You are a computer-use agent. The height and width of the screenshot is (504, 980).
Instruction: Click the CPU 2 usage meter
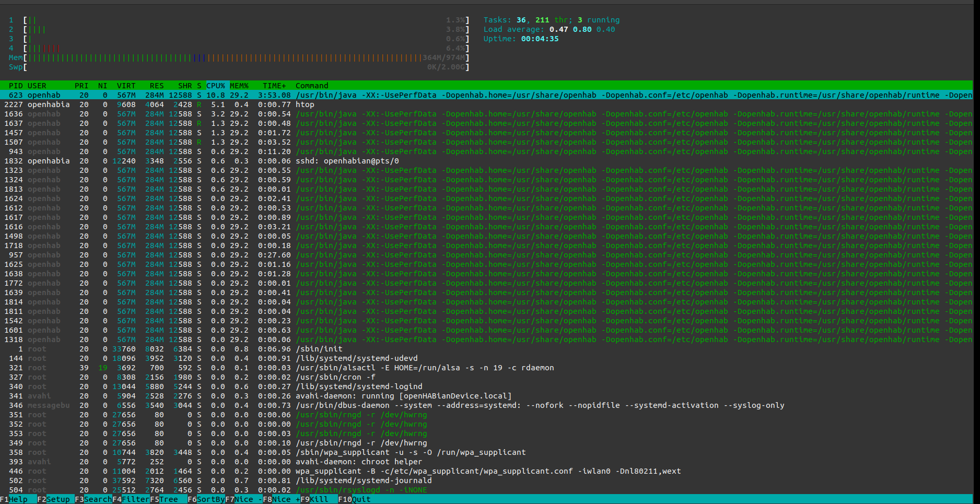pos(239,29)
